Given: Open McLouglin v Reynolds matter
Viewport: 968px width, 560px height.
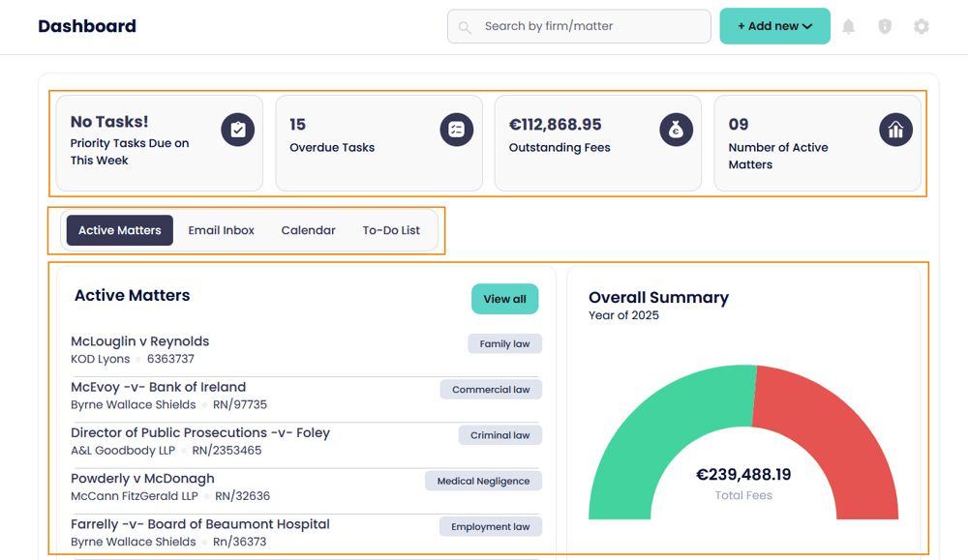Looking at the screenshot, I should 139,341.
